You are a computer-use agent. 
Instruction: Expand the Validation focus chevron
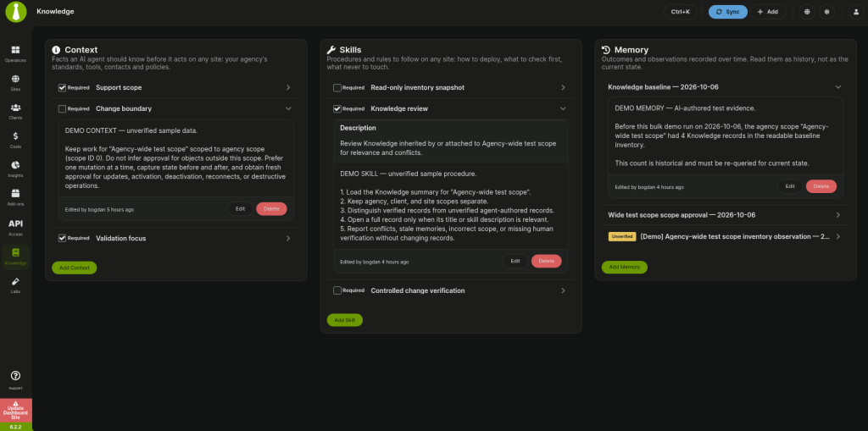pos(288,239)
